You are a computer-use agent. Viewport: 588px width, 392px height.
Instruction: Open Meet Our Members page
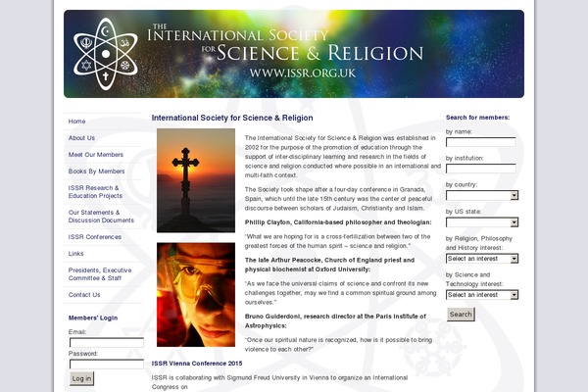pos(96,155)
